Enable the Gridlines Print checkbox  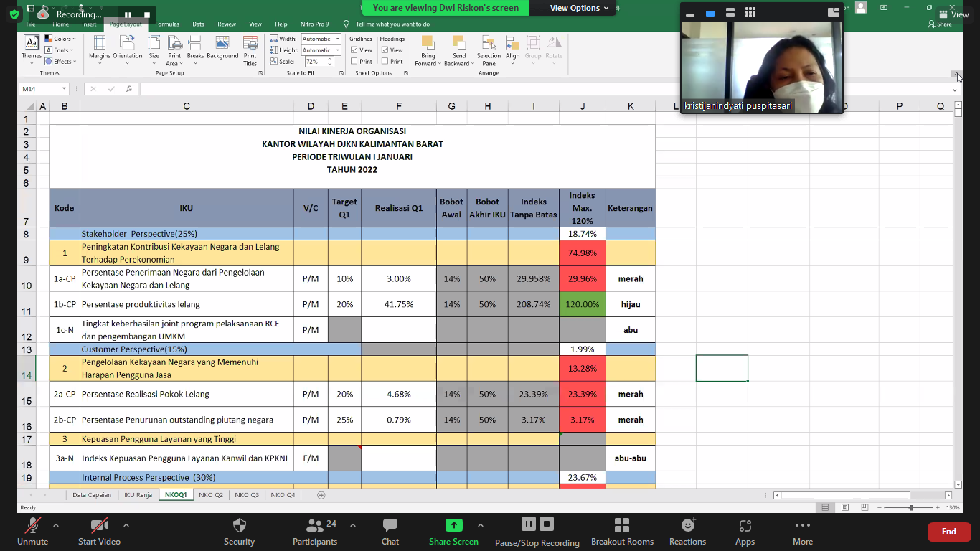(354, 62)
